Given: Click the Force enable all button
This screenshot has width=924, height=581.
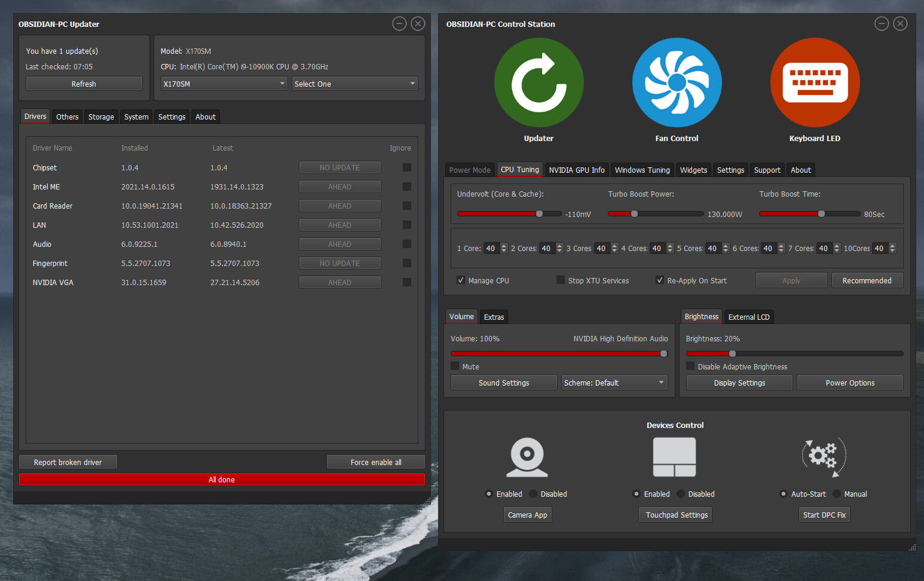Looking at the screenshot, I should pos(375,462).
